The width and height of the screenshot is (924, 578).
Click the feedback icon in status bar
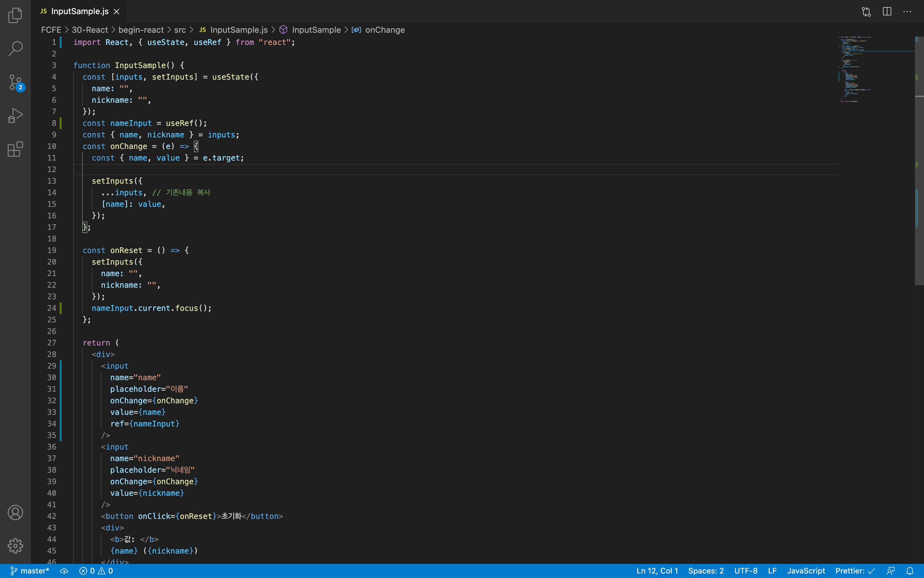pyautogui.click(x=891, y=571)
